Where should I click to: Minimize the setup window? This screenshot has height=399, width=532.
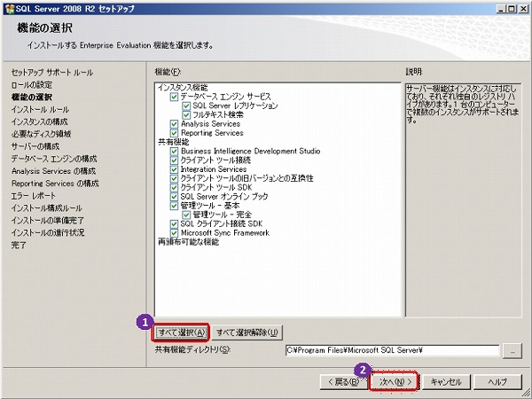click(x=502, y=9)
